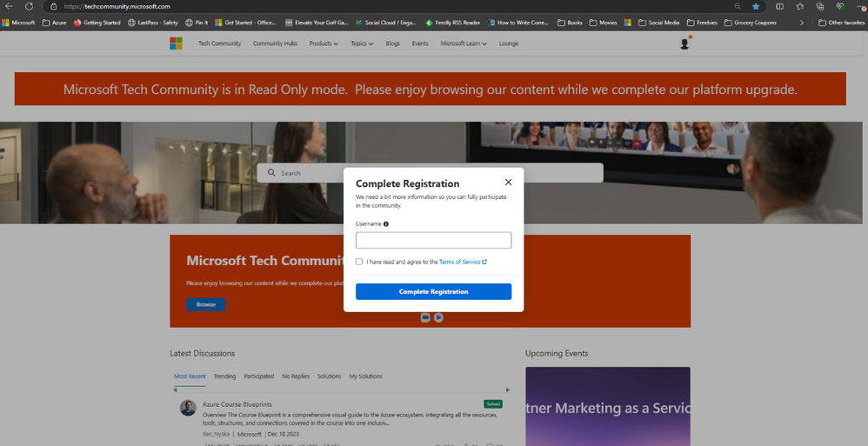Open Community Hubs in the nav bar
The width and height of the screenshot is (868, 446).
(275, 43)
